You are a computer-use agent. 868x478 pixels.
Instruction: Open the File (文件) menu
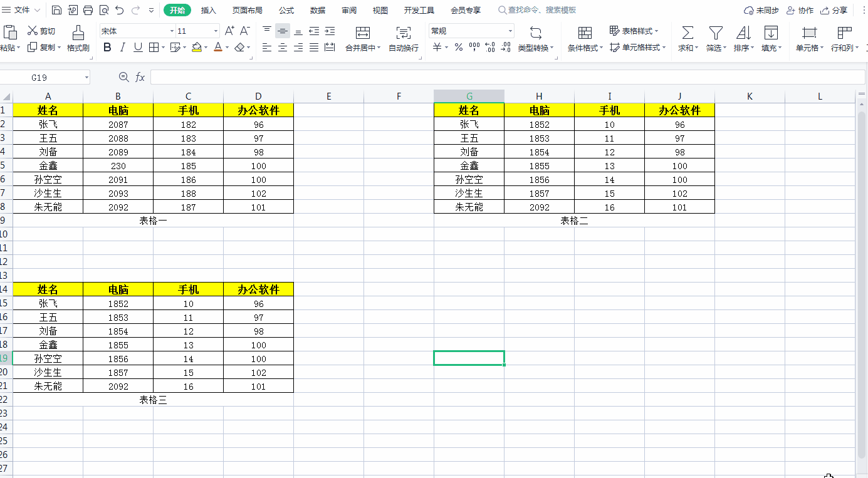22,10
